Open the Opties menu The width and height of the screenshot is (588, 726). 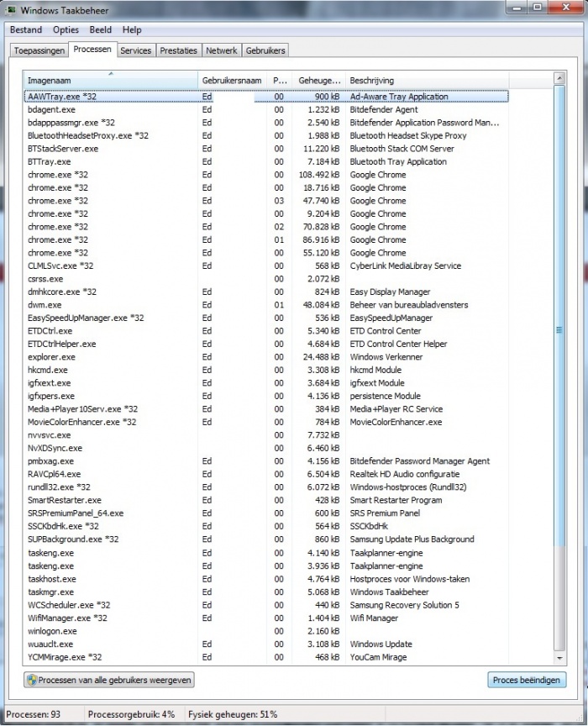(x=66, y=29)
